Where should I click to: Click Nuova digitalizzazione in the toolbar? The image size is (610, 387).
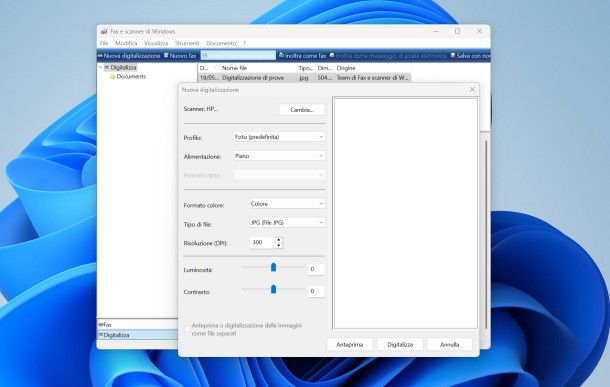(x=129, y=56)
